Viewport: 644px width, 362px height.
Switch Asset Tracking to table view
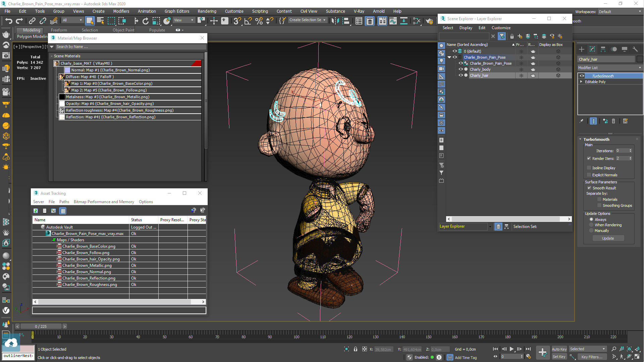point(63,211)
